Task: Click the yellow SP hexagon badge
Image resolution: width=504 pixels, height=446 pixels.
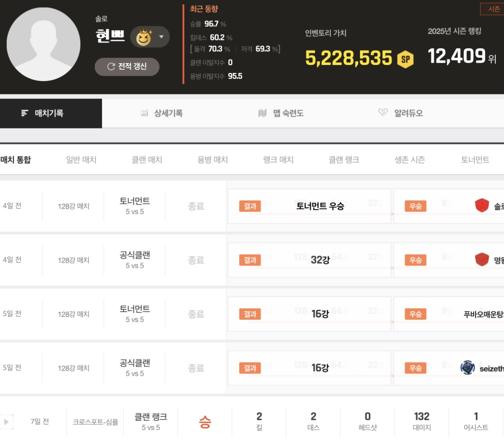Action: click(x=405, y=59)
